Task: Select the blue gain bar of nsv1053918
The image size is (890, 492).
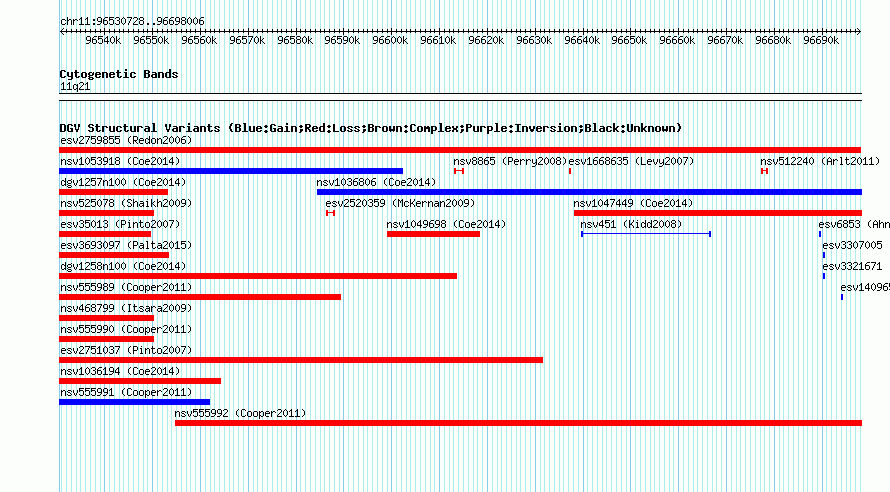Action: (x=231, y=171)
